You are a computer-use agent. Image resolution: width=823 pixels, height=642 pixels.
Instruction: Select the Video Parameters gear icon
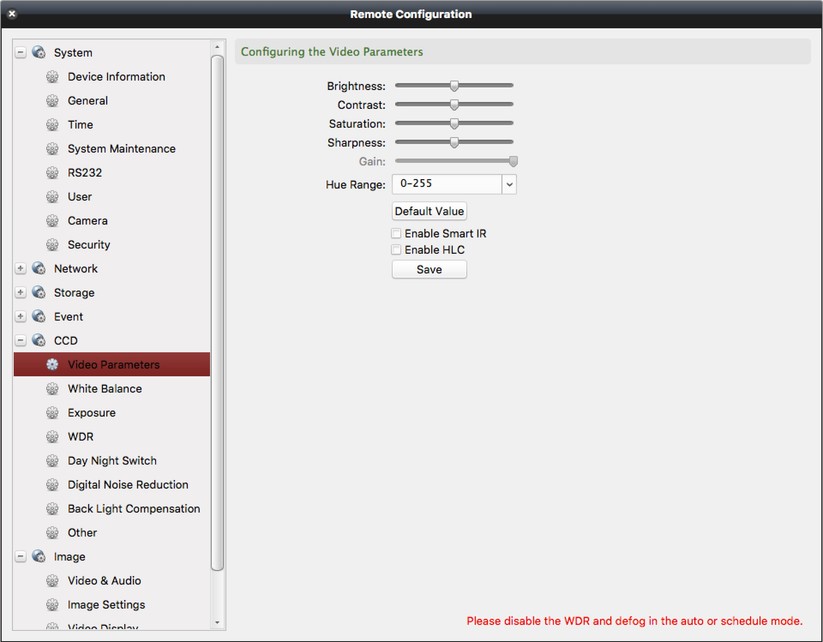pyautogui.click(x=52, y=364)
